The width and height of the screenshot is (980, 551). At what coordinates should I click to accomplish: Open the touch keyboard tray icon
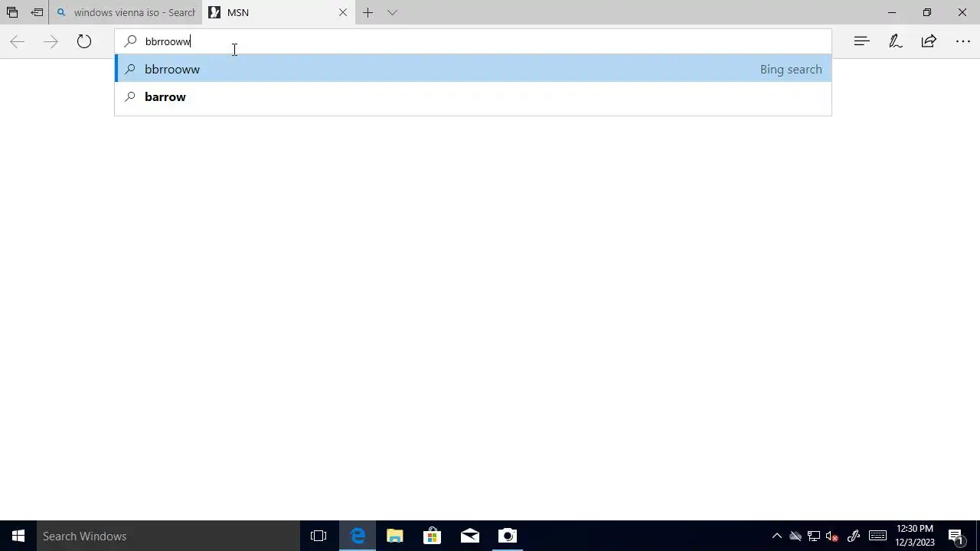(877, 536)
